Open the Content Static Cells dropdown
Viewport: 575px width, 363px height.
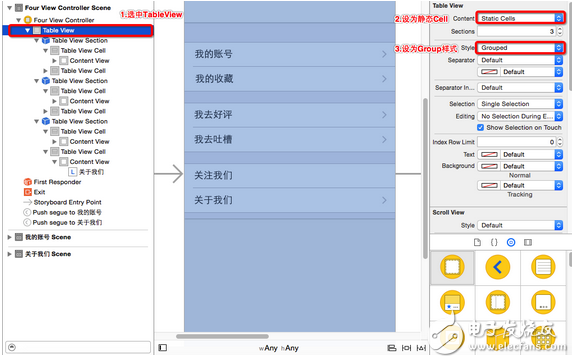point(520,18)
